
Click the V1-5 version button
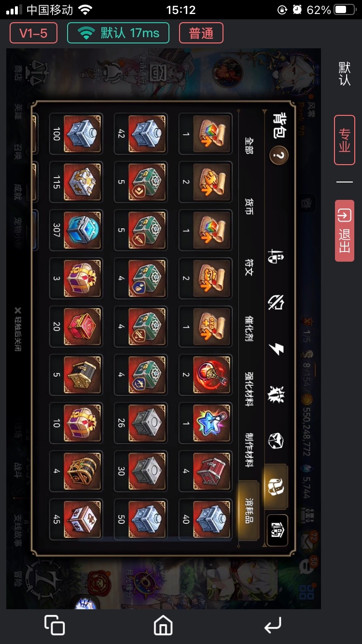tap(33, 33)
